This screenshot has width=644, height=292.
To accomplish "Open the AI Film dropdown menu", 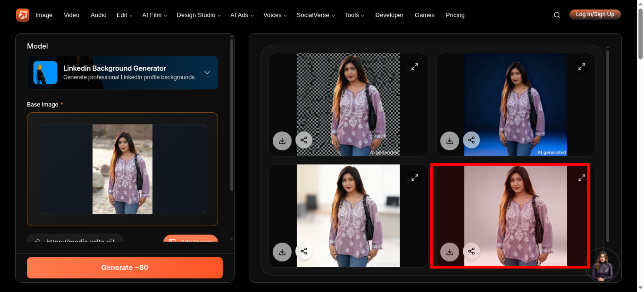I will (x=155, y=15).
